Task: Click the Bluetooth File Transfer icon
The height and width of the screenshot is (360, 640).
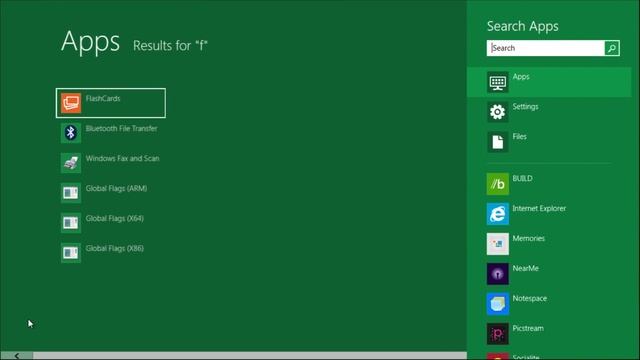Action: tap(71, 133)
